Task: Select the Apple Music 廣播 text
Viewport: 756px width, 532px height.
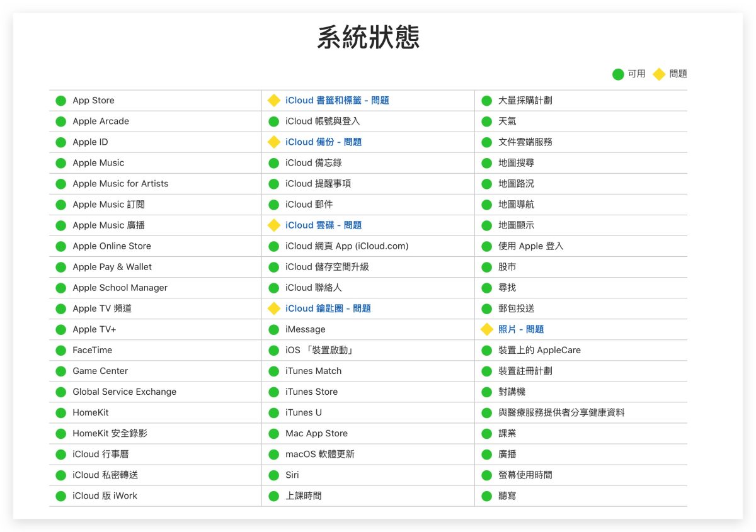Action: (108, 225)
